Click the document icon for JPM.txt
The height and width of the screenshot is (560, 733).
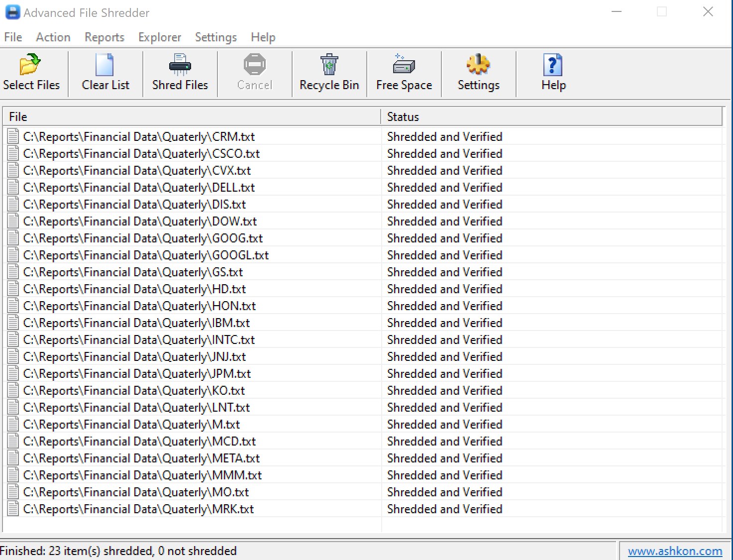(x=13, y=373)
